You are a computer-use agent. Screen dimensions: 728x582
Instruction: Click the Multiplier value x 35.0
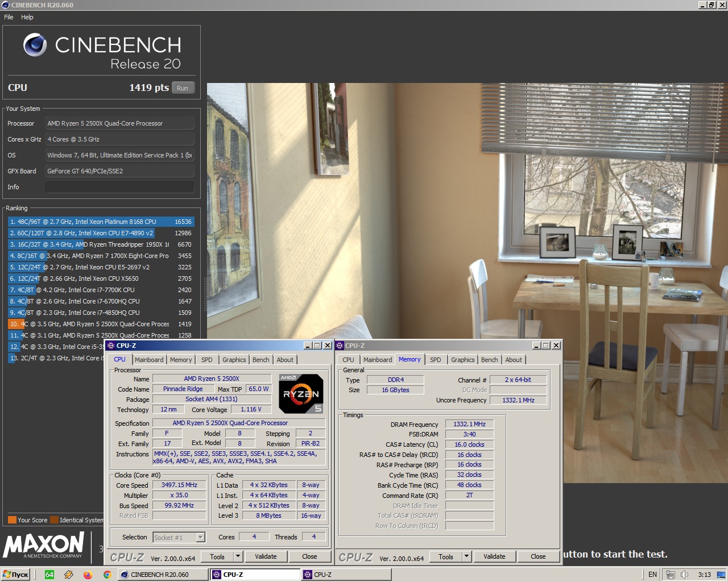(x=179, y=496)
